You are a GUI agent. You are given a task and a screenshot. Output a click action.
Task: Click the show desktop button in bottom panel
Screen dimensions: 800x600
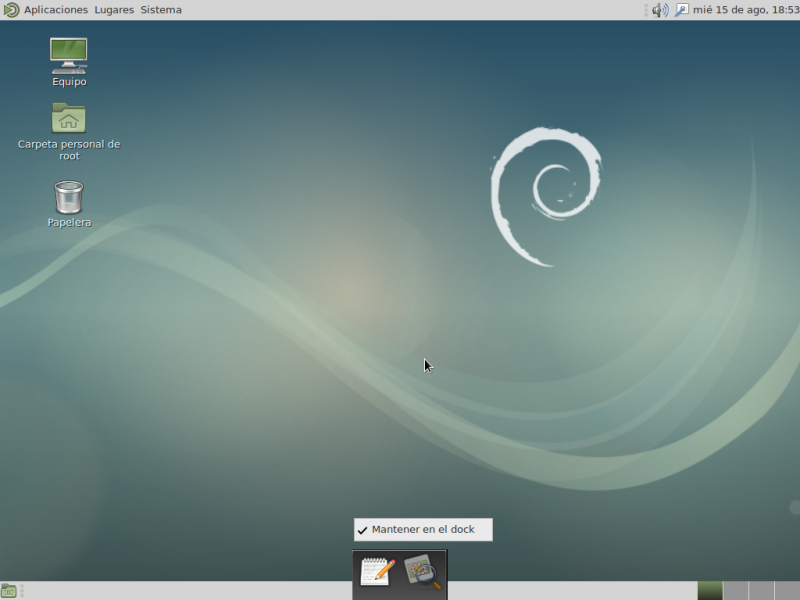tap(9, 591)
